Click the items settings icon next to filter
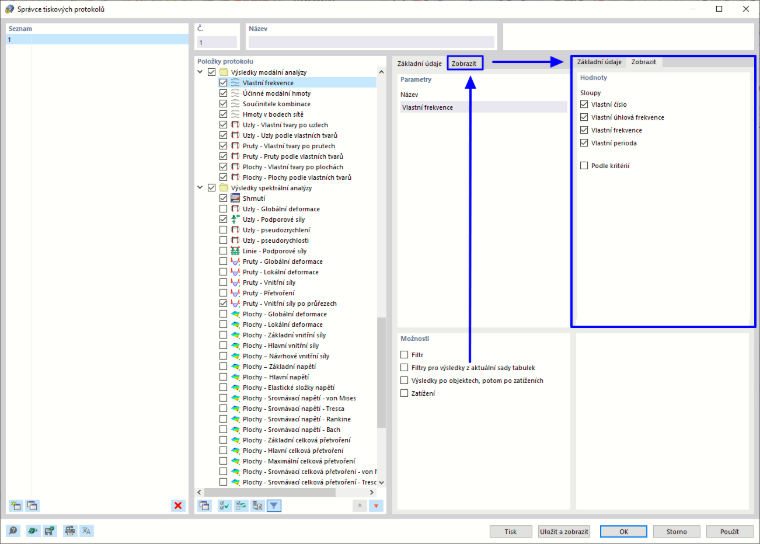 [x=257, y=506]
